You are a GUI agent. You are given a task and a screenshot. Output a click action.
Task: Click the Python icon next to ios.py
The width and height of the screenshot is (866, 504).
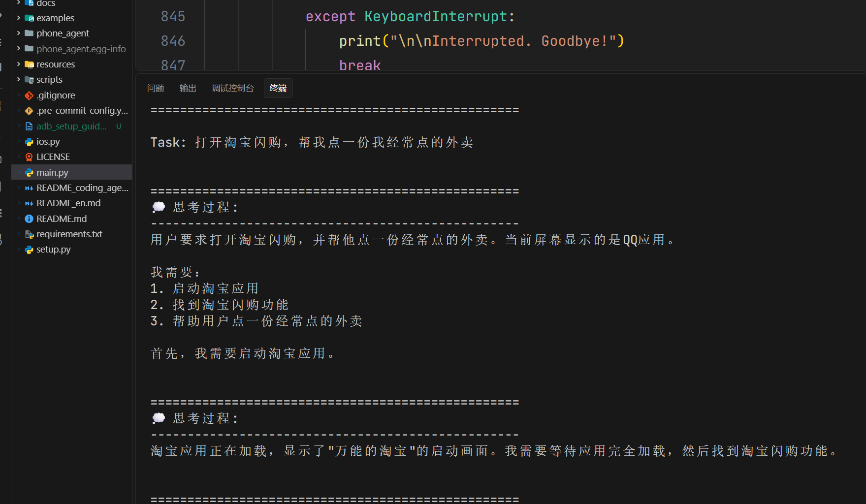coord(29,142)
